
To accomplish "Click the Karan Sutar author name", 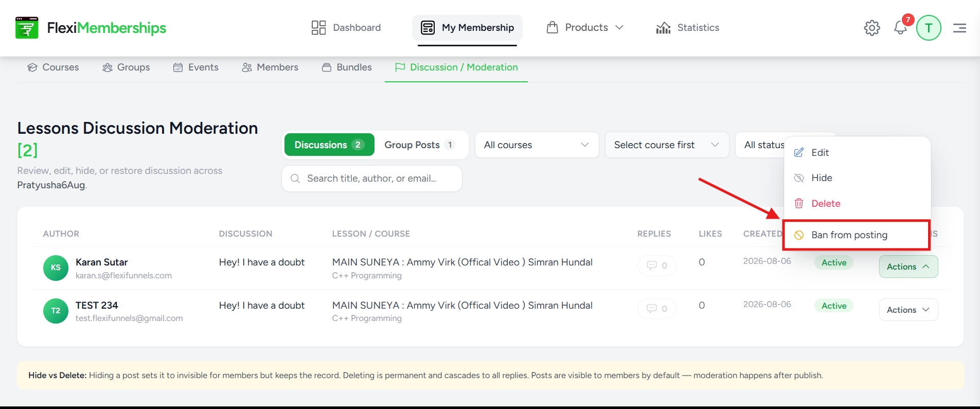I will point(102,262).
